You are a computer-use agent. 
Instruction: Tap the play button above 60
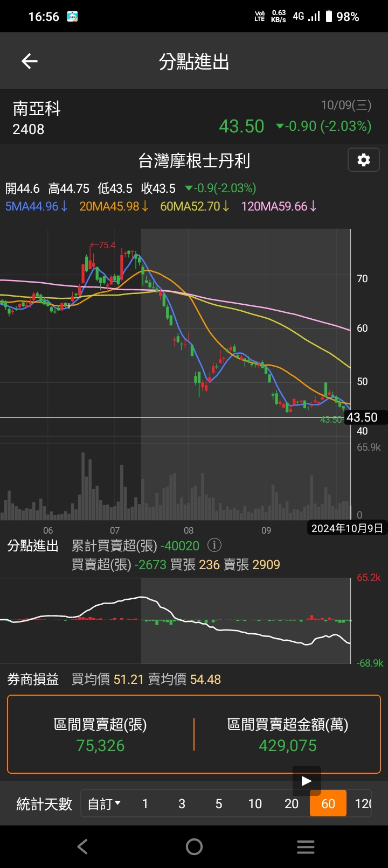(307, 781)
